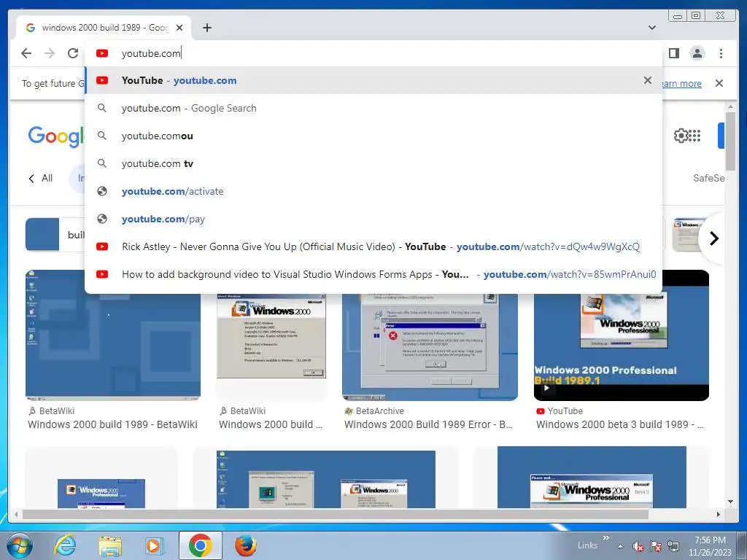Open the youtube.com/activate suggestion
The height and width of the screenshot is (560, 747).
(373, 191)
